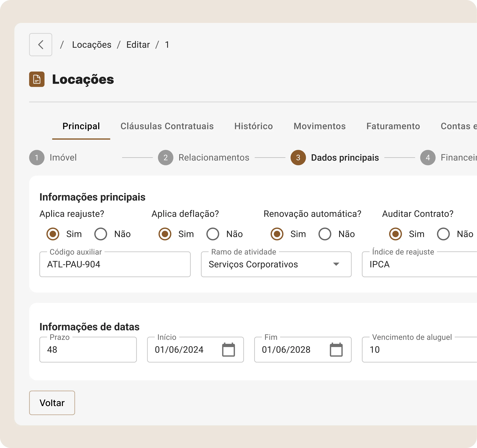
Task: Click step 3 Dados principais circle
Action: point(298,158)
